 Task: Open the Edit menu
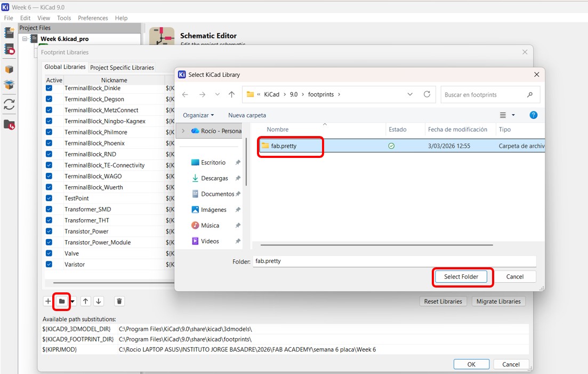tap(25, 18)
